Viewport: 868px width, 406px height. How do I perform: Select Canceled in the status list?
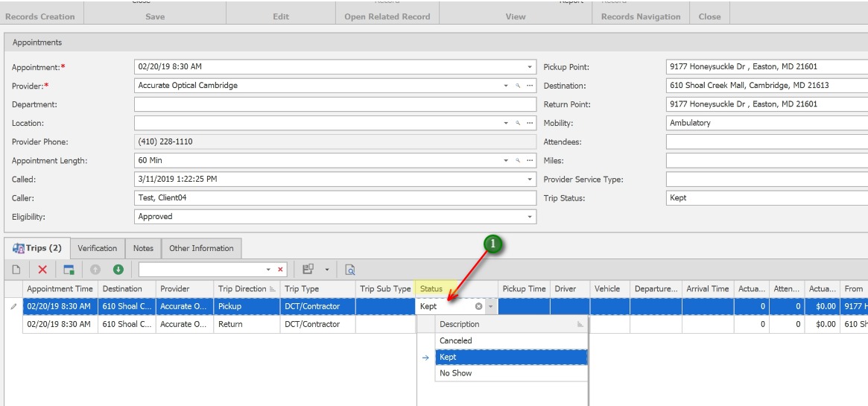click(x=511, y=340)
